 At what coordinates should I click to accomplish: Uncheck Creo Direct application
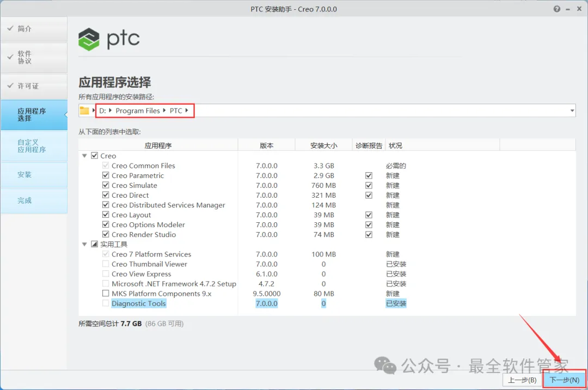106,194
